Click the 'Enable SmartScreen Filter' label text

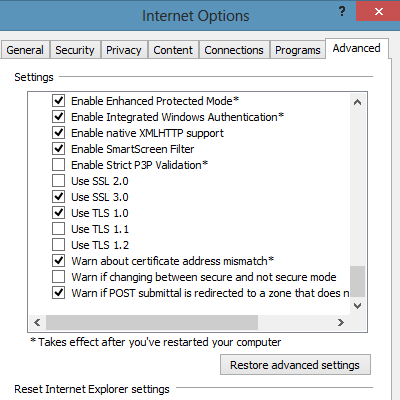pyautogui.click(x=132, y=149)
